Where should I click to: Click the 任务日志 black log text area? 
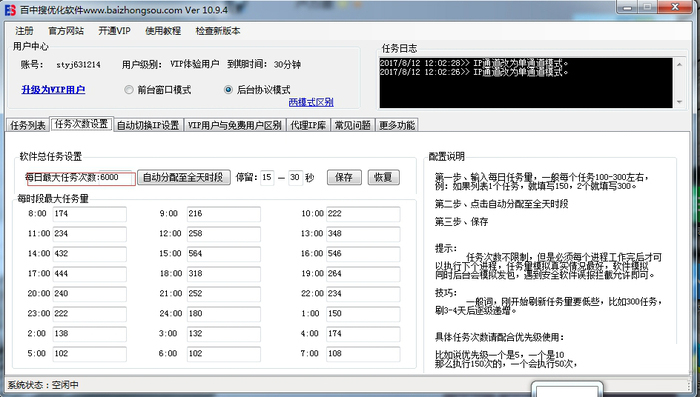click(x=526, y=83)
